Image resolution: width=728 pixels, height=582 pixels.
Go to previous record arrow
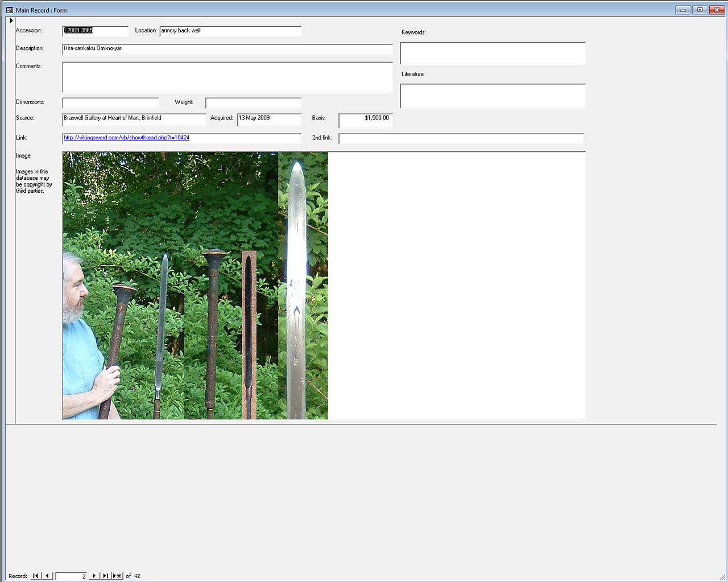pyautogui.click(x=47, y=576)
